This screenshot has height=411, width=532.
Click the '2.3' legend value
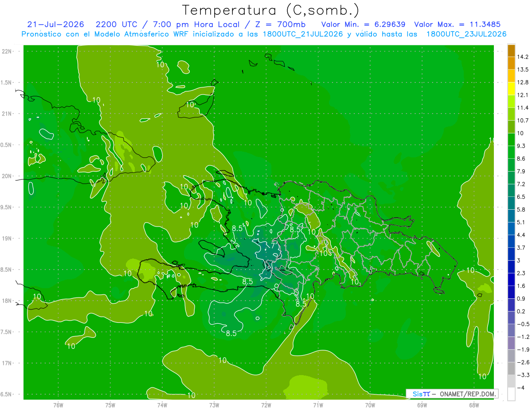point(521,273)
